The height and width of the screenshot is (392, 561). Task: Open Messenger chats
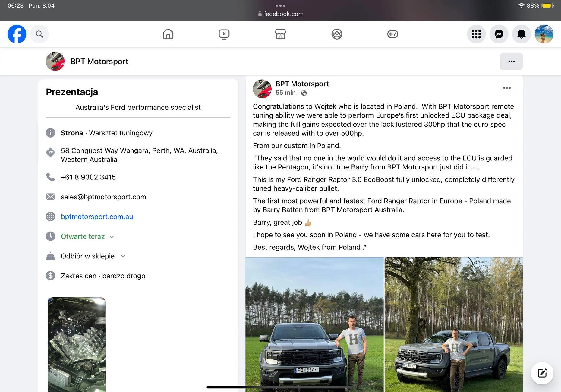tap(499, 34)
